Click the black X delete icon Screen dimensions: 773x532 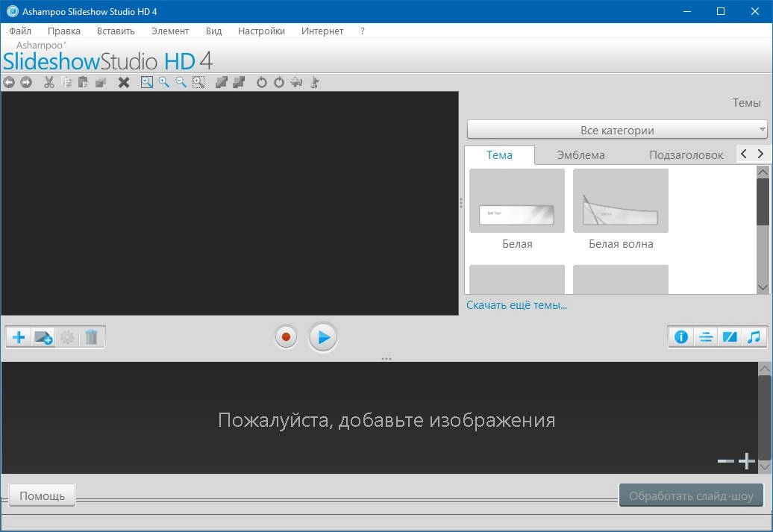pos(124,82)
